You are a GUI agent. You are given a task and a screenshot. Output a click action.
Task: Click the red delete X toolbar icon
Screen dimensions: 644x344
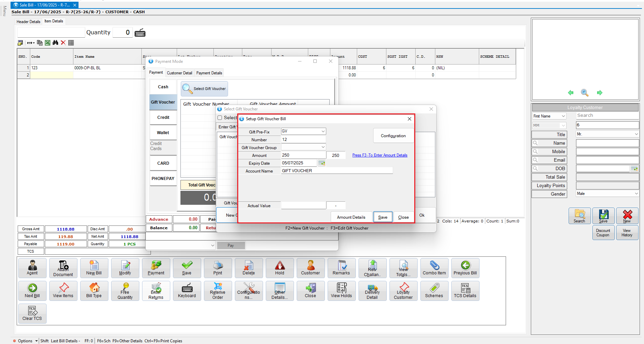coord(63,43)
